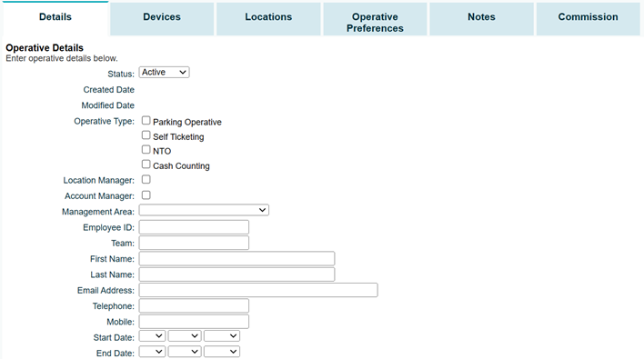This screenshot has width=644, height=359.
Task: Open the Locations tab
Action: click(268, 19)
